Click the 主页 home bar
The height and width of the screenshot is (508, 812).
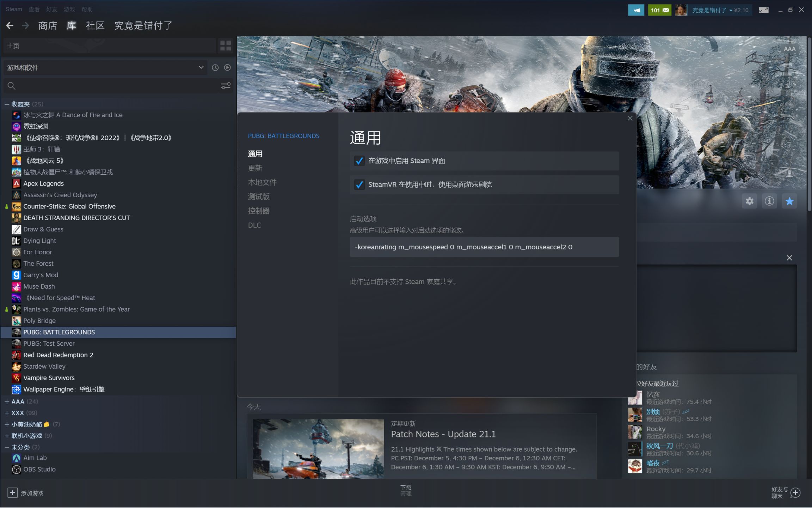coord(110,46)
